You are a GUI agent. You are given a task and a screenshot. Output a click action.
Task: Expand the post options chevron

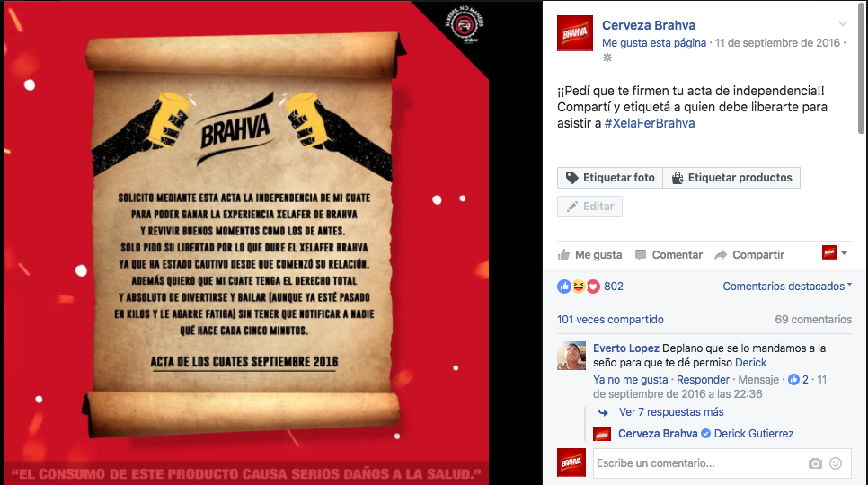[x=843, y=23]
